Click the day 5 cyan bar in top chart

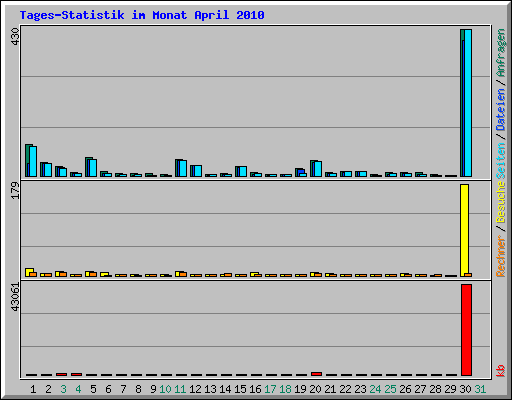point(93,168)
